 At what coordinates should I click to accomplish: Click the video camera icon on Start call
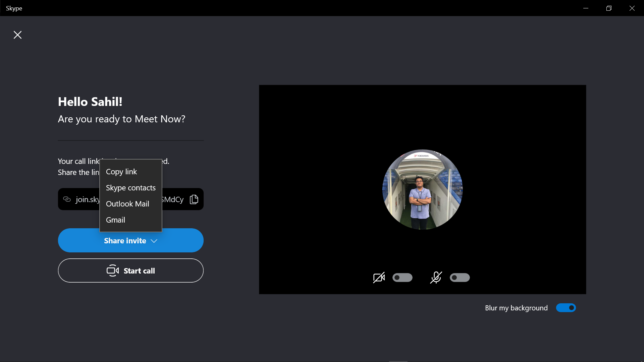coord(113,270)
